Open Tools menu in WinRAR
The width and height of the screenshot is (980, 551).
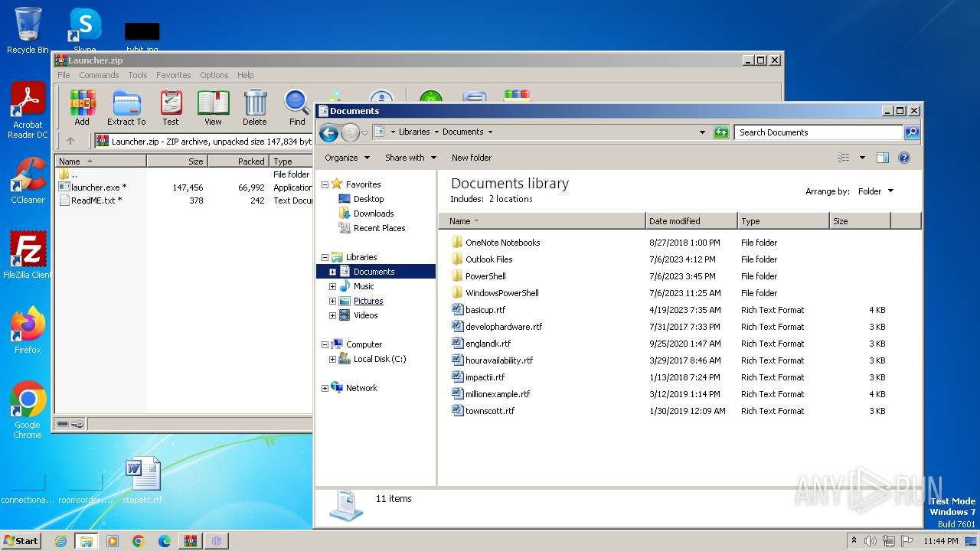(x=138, y=75)
